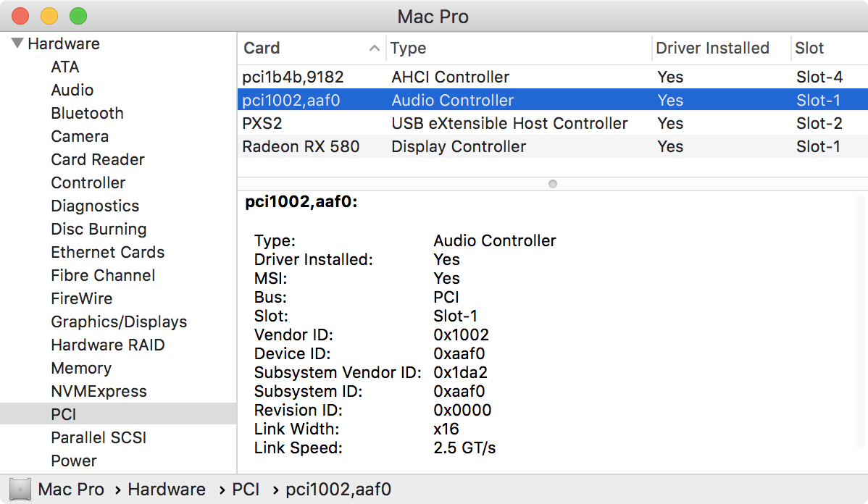This screenshot has height=504, width=868.
Task: Select Fibre Channel entry
Action: pyautogui.click(x=103, y=275)
